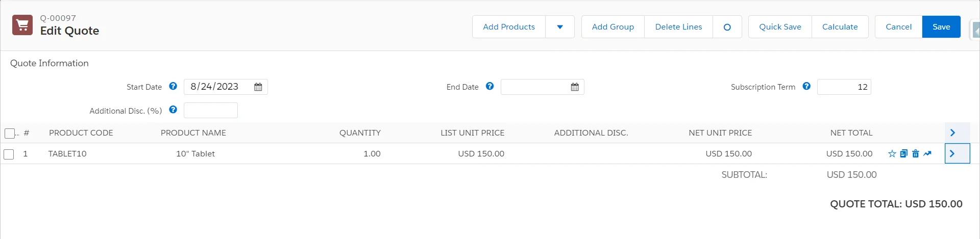Image resolution: width=980 pixels, height=239 pixels.
Task: Click the Subscription Term input field
Action: (x=844, y=87)
